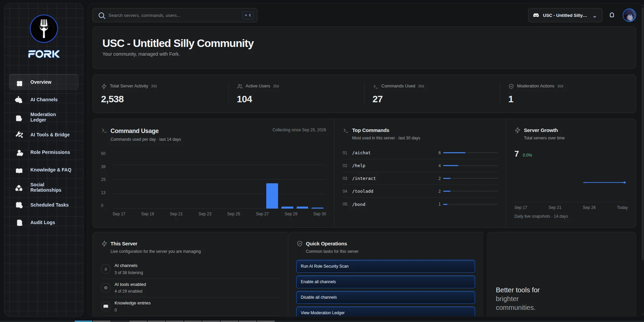644x322 pixels.
Task: Click the Server Growth line endpoint
Action: (x=624, y=183)
